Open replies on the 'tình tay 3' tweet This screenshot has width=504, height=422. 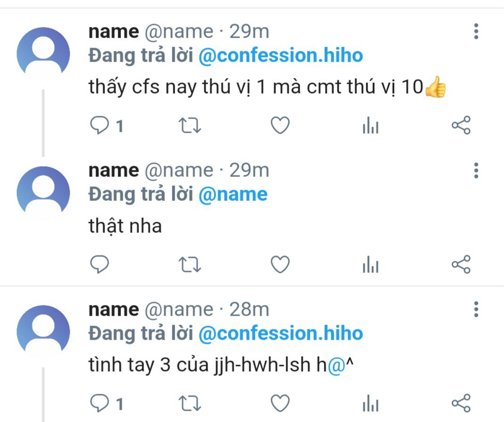point(107,403)
